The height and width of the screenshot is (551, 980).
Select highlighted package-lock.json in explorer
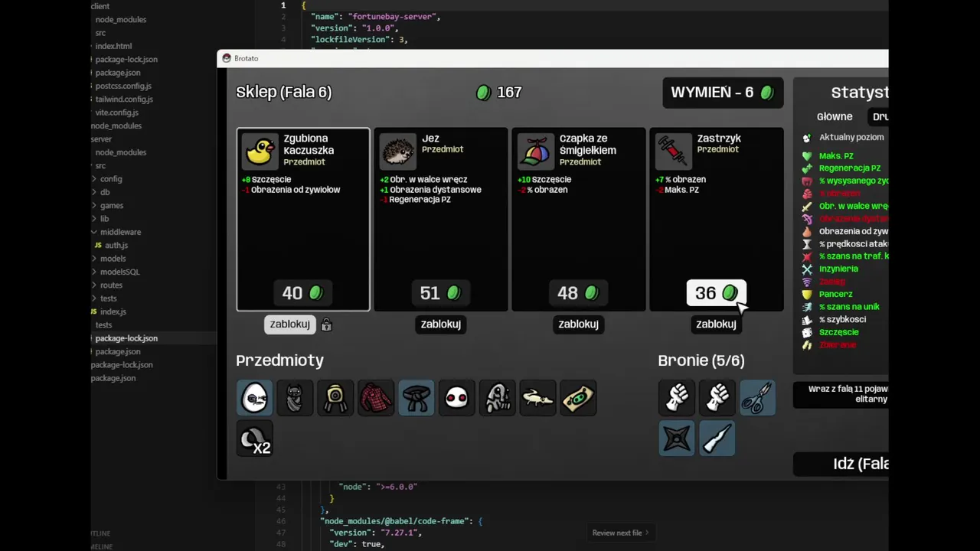[x=126, y=338]
